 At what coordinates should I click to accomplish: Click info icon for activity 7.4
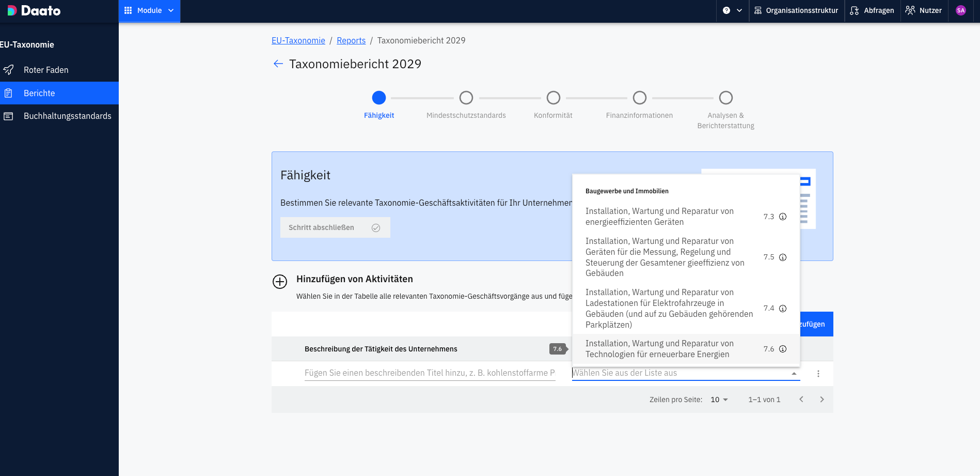[x=783, y=309]
